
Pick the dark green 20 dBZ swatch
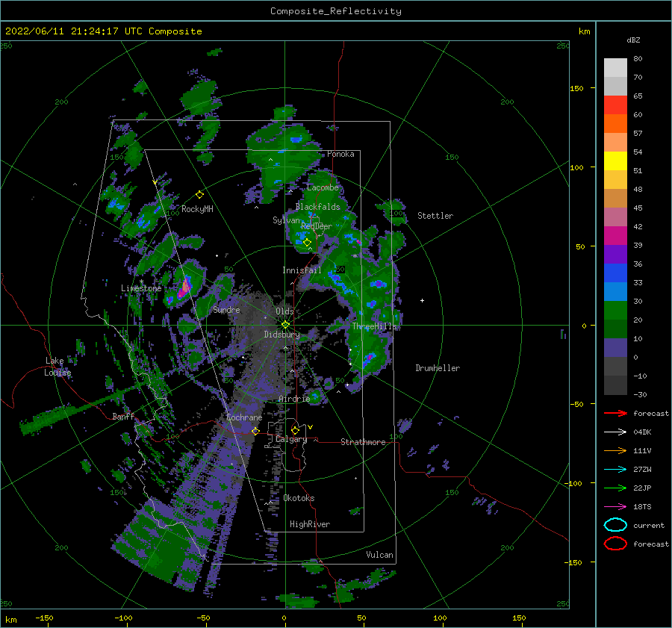point(615,329)
